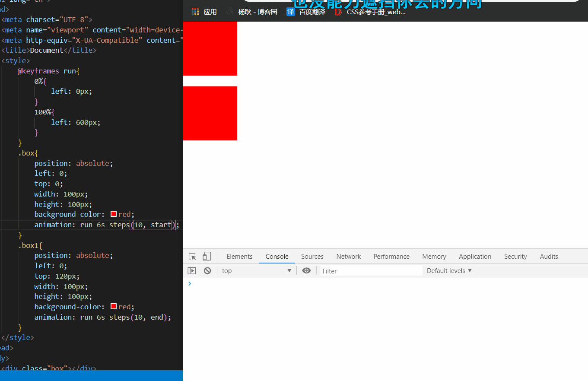Click the console Filter input field
588x381 pixels.
(x=371, y=271)
